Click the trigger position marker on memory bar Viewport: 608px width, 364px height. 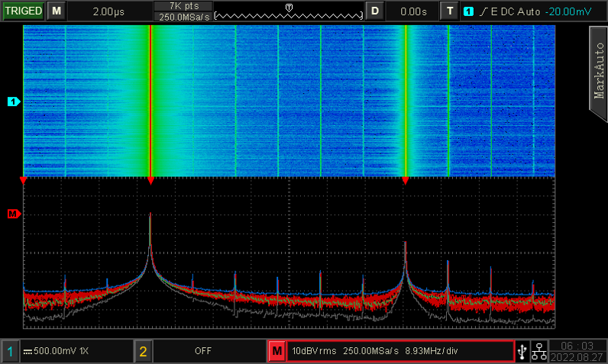tap(289, 8)
